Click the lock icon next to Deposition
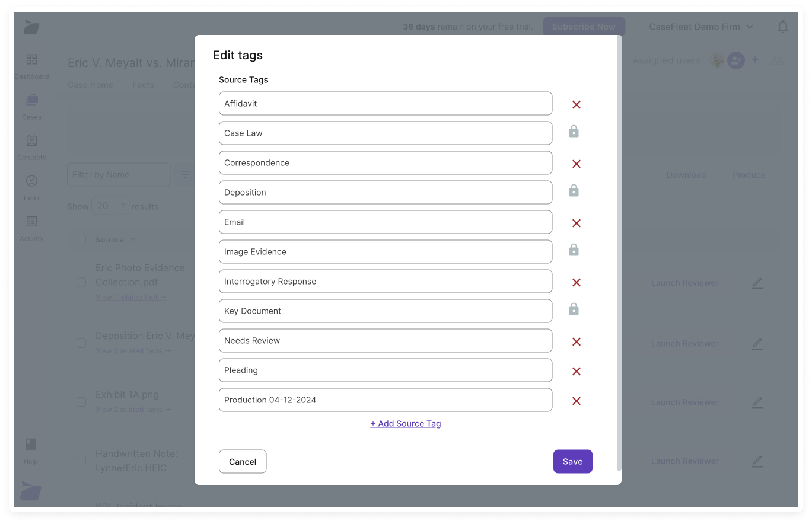 click(x=574, y=191)
